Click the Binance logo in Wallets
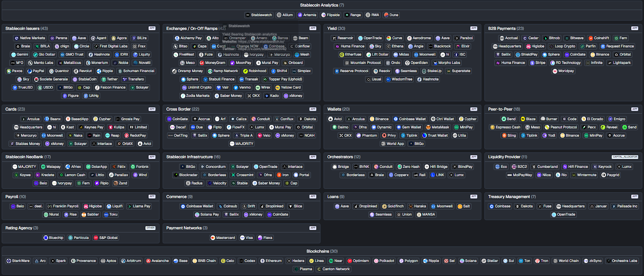Screen dimensions: 644x276 coord(372,119)
